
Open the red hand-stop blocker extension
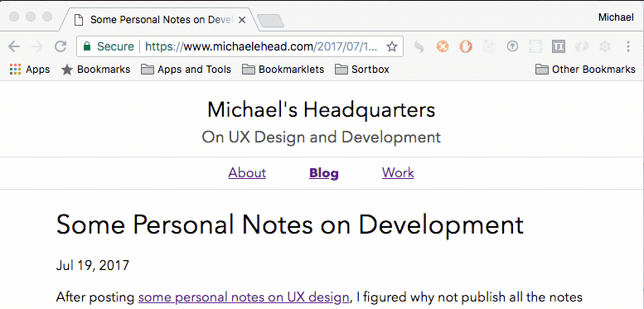[466, 46]
